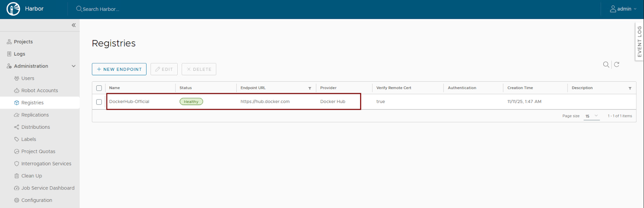This screenshot has width=644, height=208.
Task: Select the DockerHub-Official row checkbox
Action: click(x=99, y=102)
